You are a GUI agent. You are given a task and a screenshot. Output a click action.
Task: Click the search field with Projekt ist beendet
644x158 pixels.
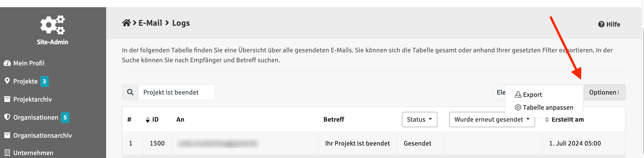[x=176, y=92]
